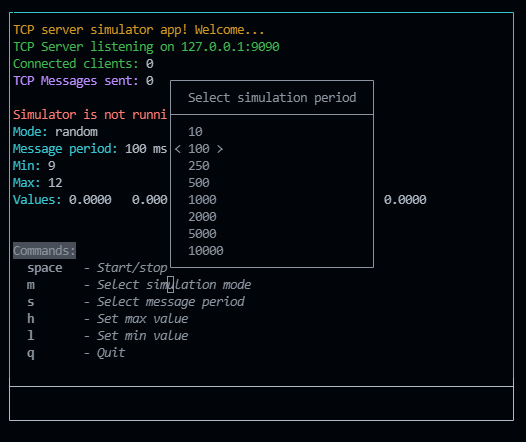Click the right angle bracket beside 100

point(220,149)
